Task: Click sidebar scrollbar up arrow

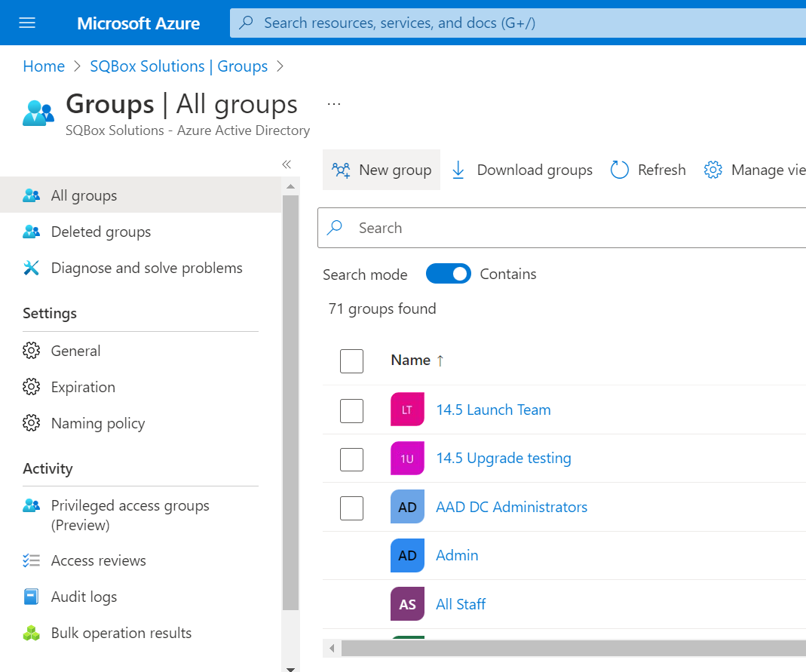Action: tap(290, 186)
